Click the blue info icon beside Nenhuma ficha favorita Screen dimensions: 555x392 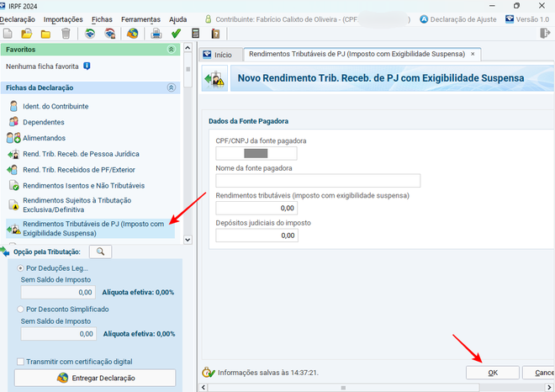click(87, 66)
